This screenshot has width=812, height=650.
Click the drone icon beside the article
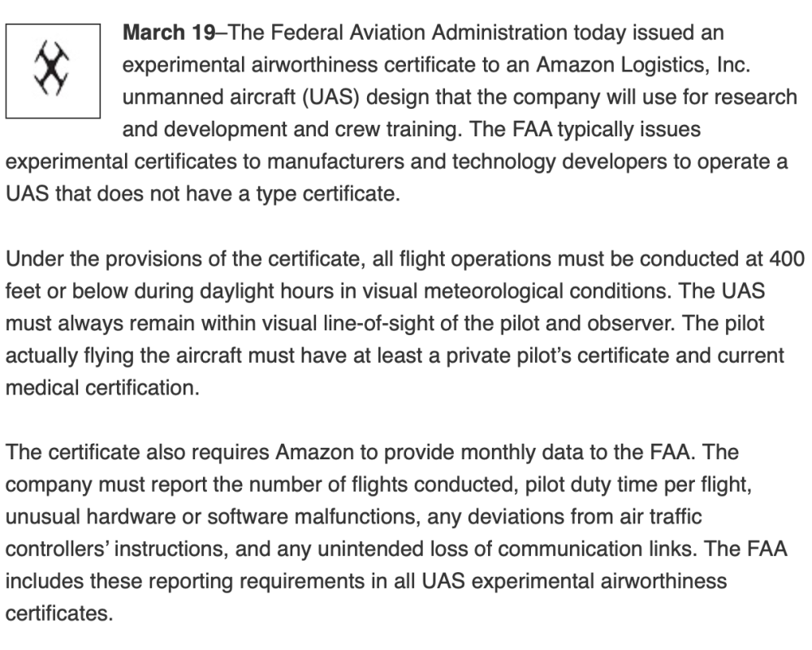point(52,69)
